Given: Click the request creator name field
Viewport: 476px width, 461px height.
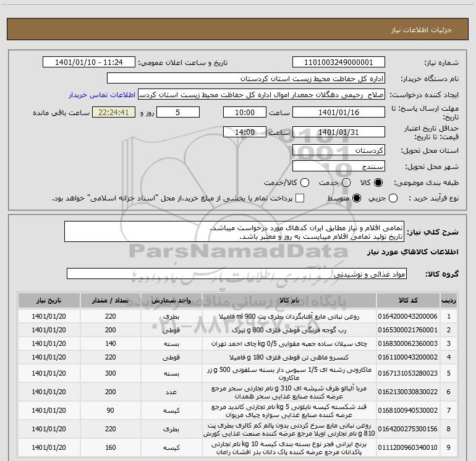Looking at the screenshot, I should coord(261,95).
